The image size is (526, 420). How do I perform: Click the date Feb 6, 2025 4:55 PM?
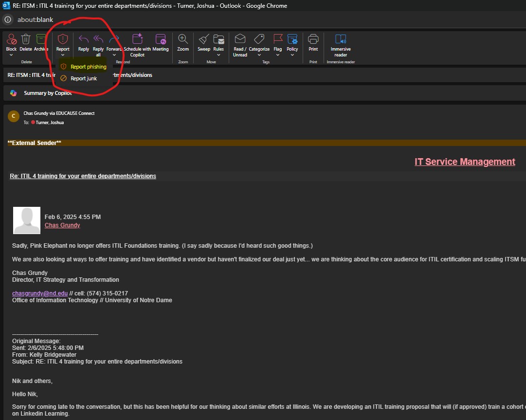click(73, 217)
